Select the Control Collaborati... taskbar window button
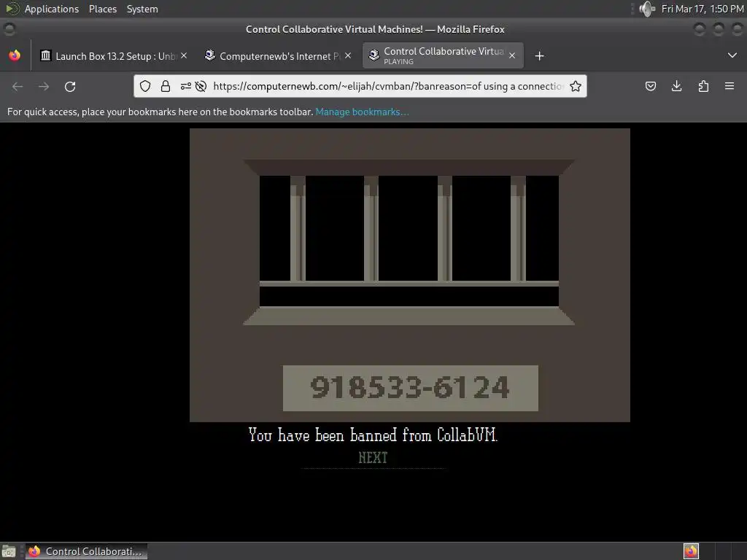Image resolution: width=747 pixels, height=560 pixels. [x=86, y=551]
